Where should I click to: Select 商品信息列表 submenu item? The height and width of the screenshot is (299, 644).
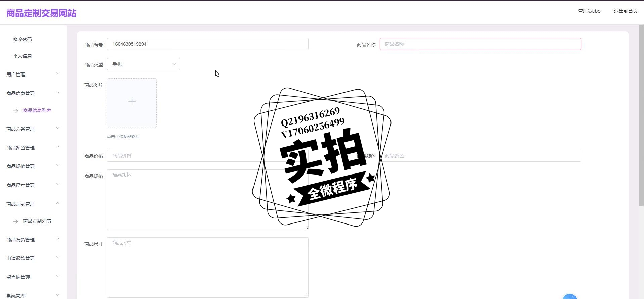click(x=37, y=110)
